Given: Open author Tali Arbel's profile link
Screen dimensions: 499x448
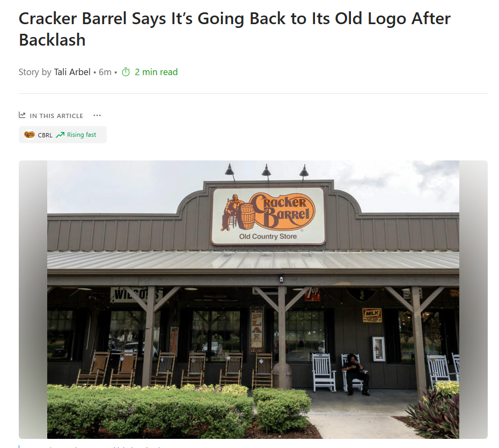Looking at the screenshot, I should pos(72,72).
